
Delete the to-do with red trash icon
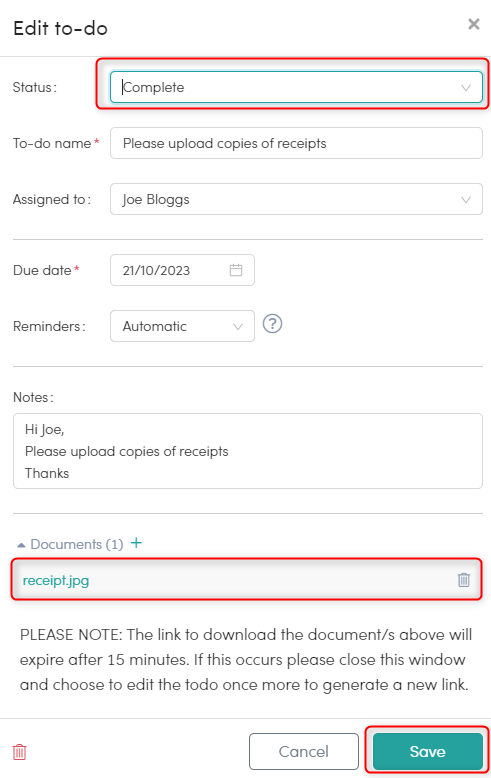pyautogui.click(x=19, y=752)
